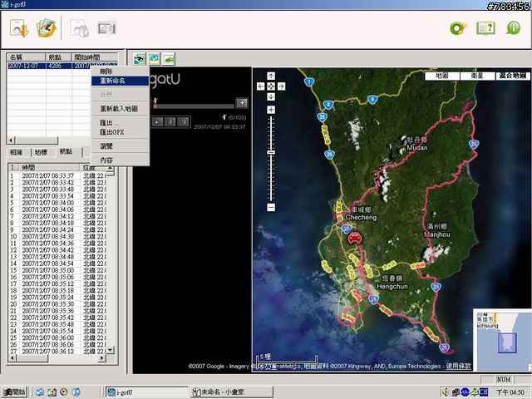Click the greyed photo export toolbar icon

[107, 27]
